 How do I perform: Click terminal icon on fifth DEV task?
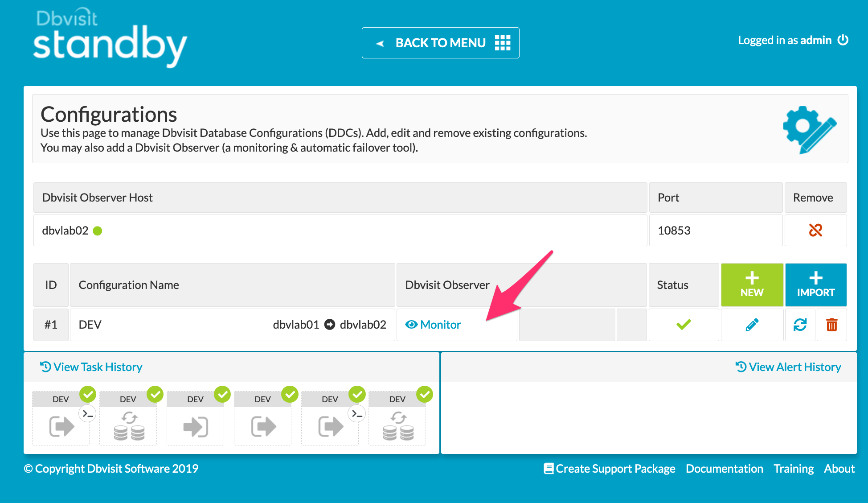pyautogui.click(x=357, y=414)
